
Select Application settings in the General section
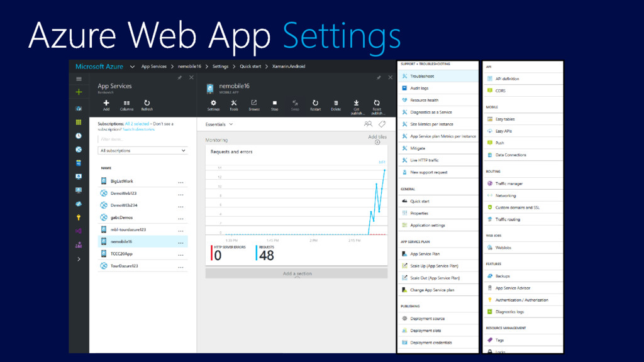tap(438, 226)
